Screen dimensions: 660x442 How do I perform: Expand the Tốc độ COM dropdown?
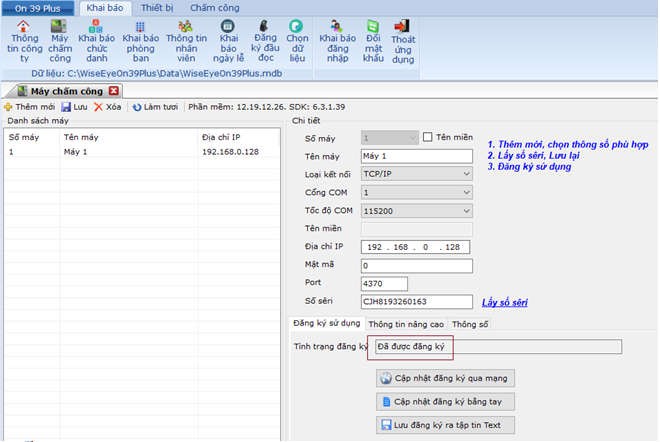tap(465, 211)
